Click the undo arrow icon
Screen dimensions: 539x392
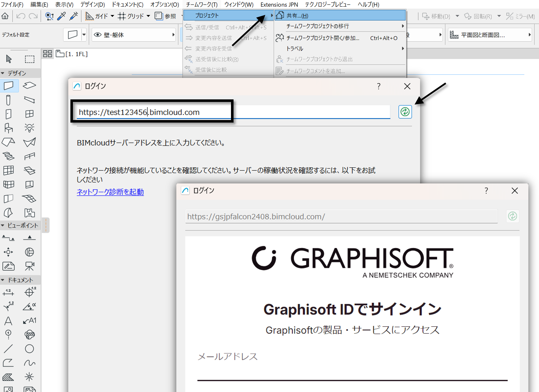coord(21,16)
